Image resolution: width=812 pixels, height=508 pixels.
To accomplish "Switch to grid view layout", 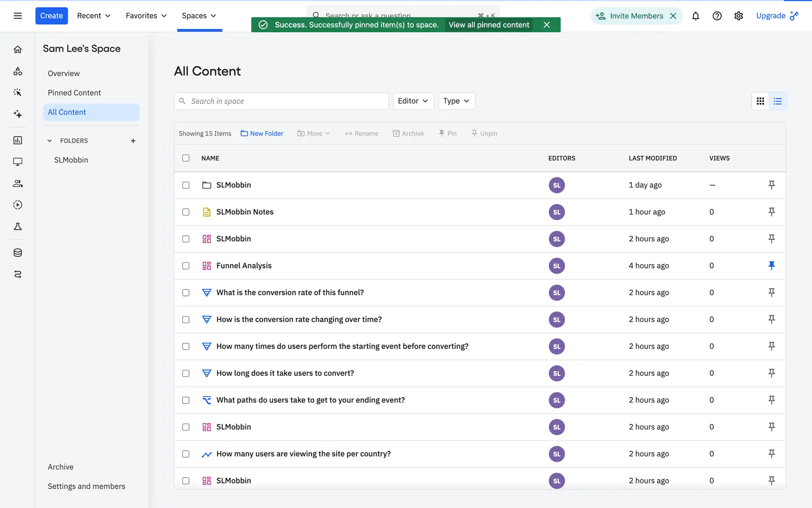I will [x=760, y=101].
